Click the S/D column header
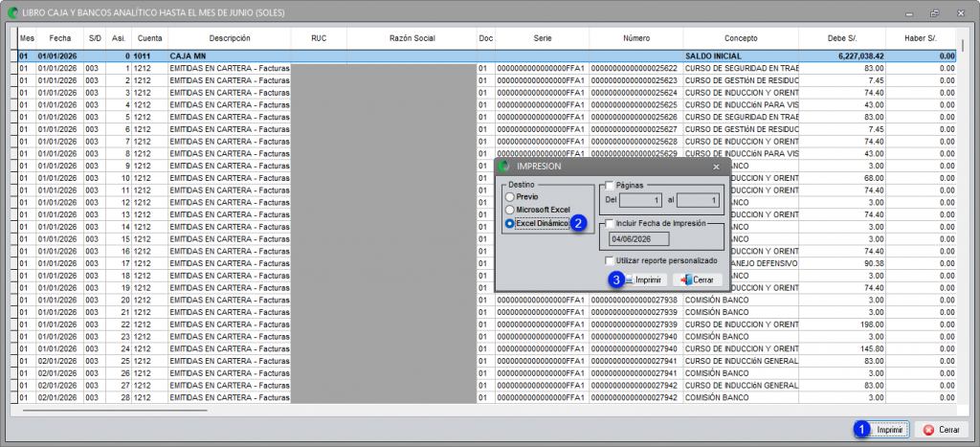The width and height of the screenshot is (980, 447). pos(95,38)
